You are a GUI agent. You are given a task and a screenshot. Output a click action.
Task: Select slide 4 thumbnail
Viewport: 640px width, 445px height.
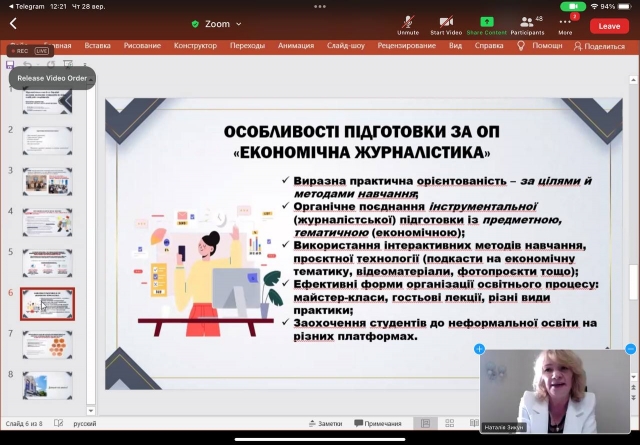(47, 222)
